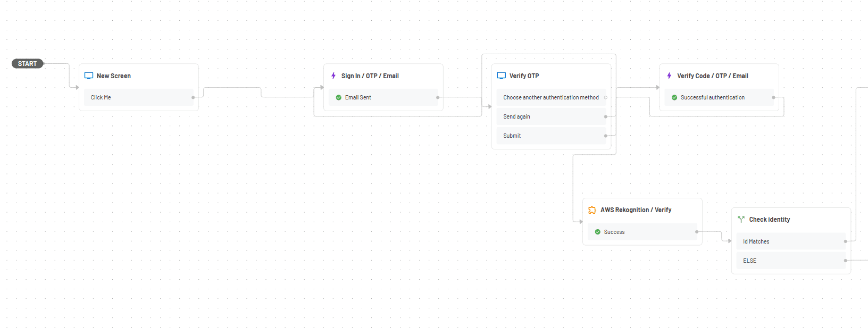Click the Sign In / OTP / Email title

pyautogui.click(x=370, y=76)
